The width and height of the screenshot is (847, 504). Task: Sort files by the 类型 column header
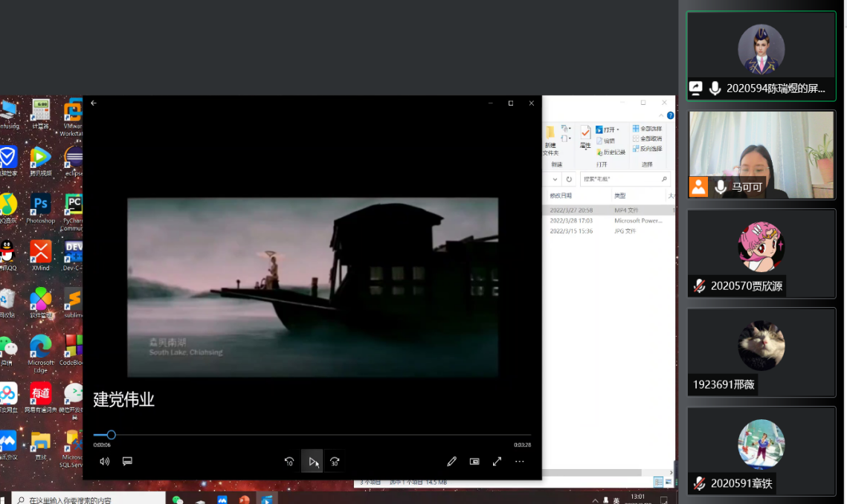(x=620, y=196)
